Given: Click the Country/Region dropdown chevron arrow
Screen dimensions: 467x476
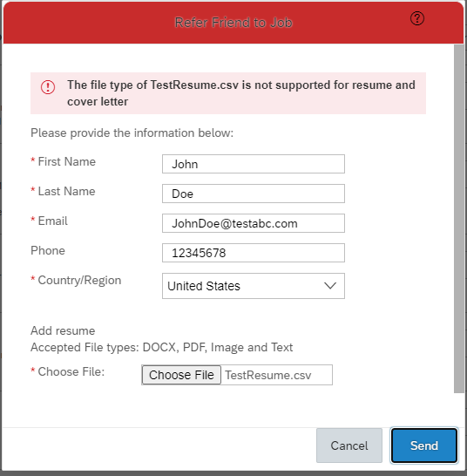Looking at the screenshot, I should pos(330,286).
